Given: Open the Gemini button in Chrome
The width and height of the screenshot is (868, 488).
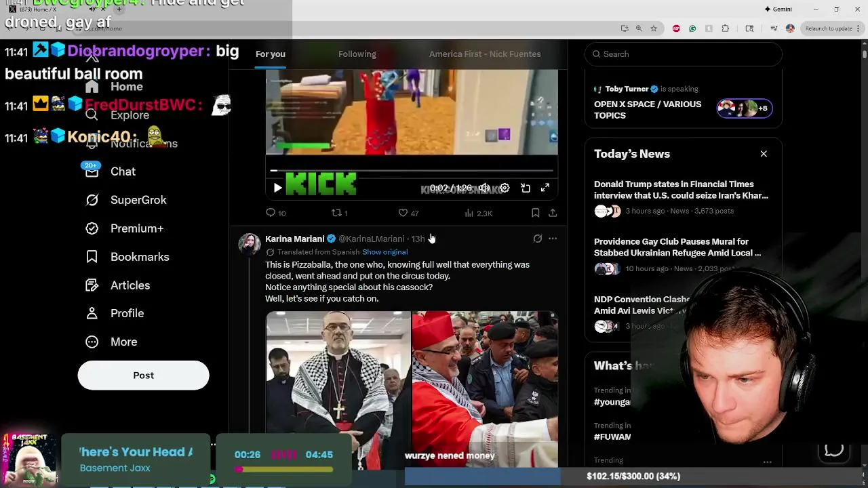Looking at the screenshot, I should (x=778, y=9).
